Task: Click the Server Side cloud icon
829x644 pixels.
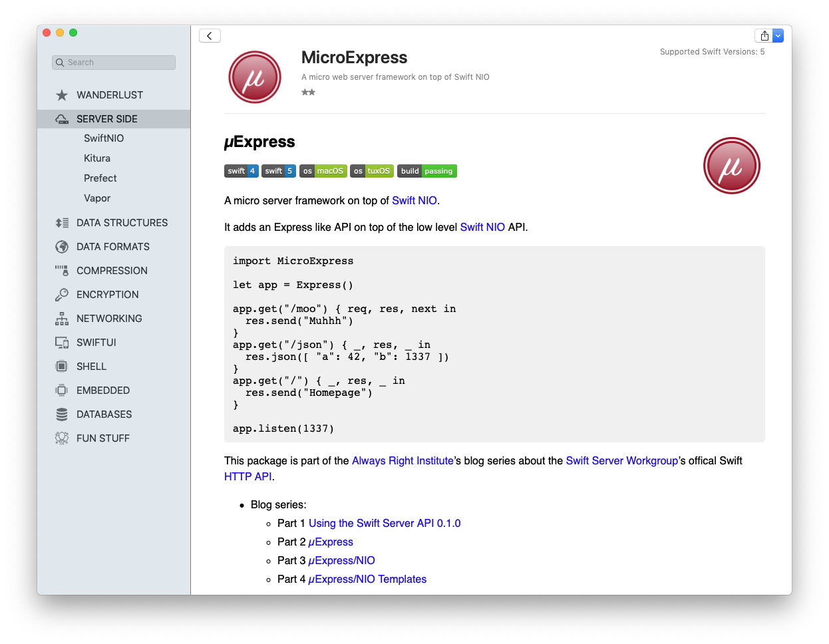Action: (62, 119)
